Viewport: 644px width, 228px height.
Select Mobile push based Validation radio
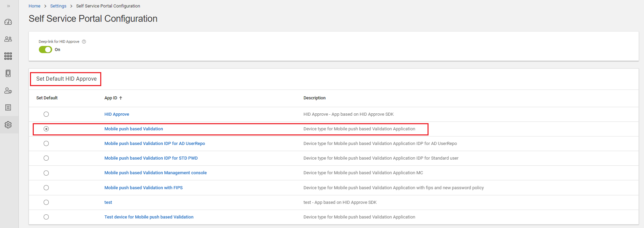coord(46,129)
